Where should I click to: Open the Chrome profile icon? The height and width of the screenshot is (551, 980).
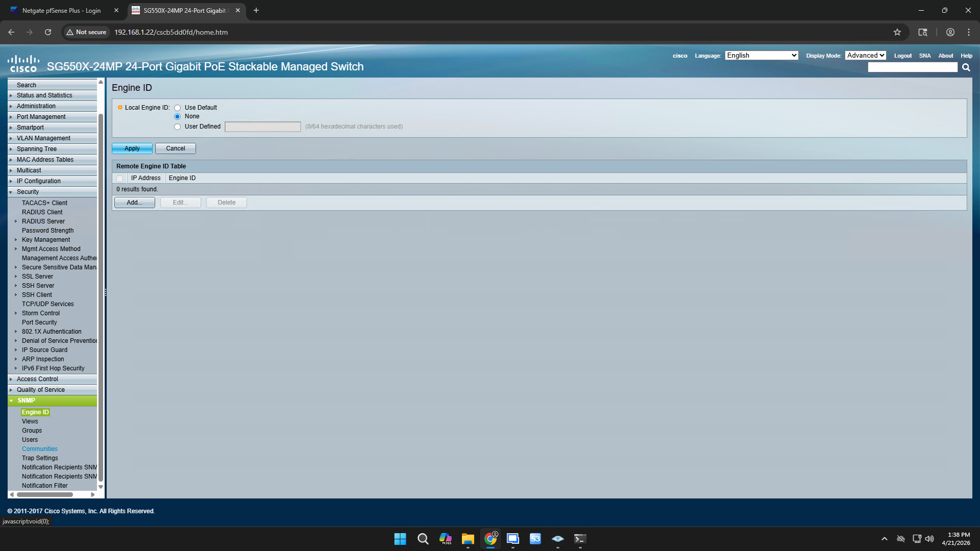(x=950, y=32)
